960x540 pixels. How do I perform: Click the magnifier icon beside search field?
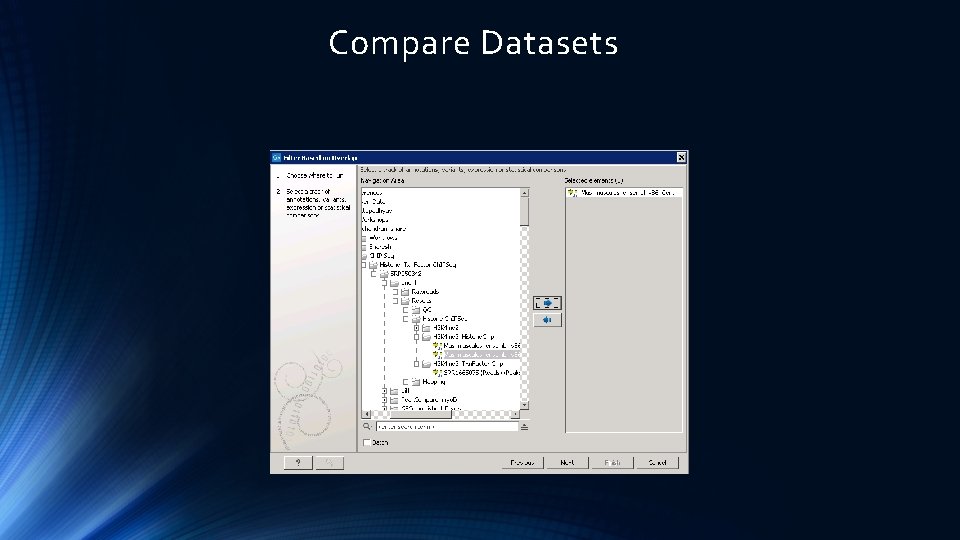367,427
